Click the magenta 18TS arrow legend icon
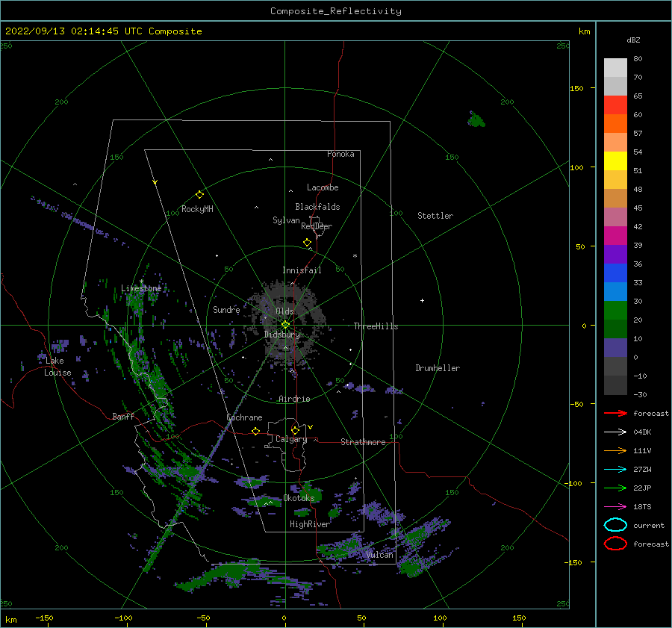Viewport: 672px width, 628px height. [x=615, y=507]
